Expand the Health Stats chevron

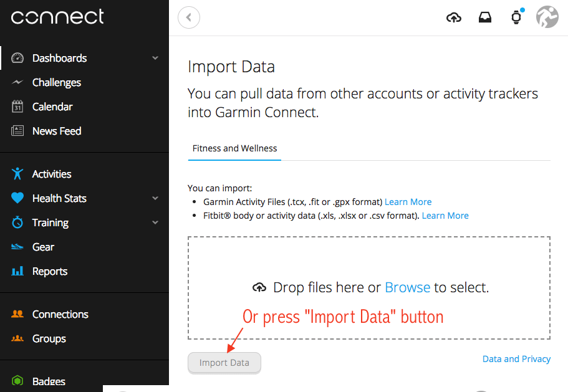[155, 198]
